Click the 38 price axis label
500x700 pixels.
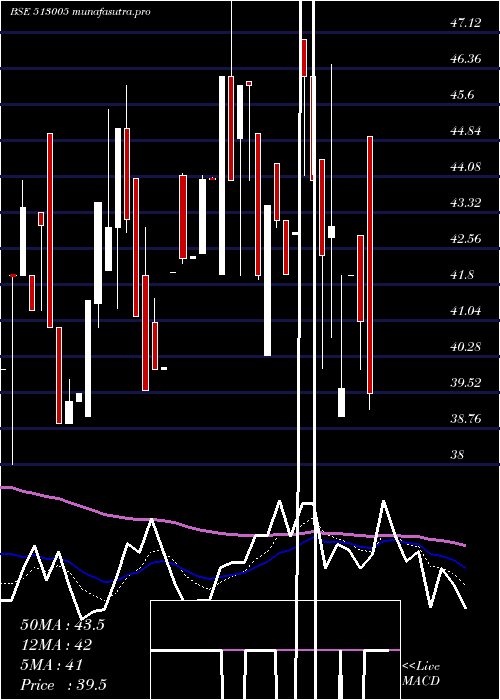(x=458, y=454)
